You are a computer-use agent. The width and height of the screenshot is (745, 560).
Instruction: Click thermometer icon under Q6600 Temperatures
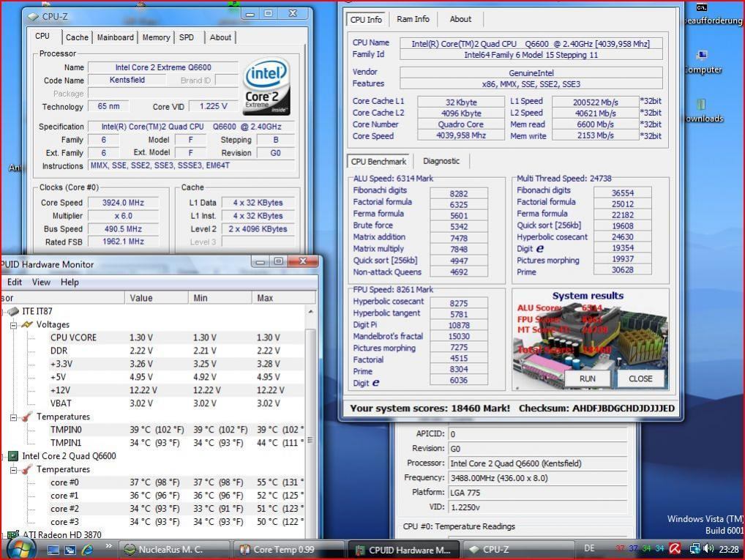[27, 469]
